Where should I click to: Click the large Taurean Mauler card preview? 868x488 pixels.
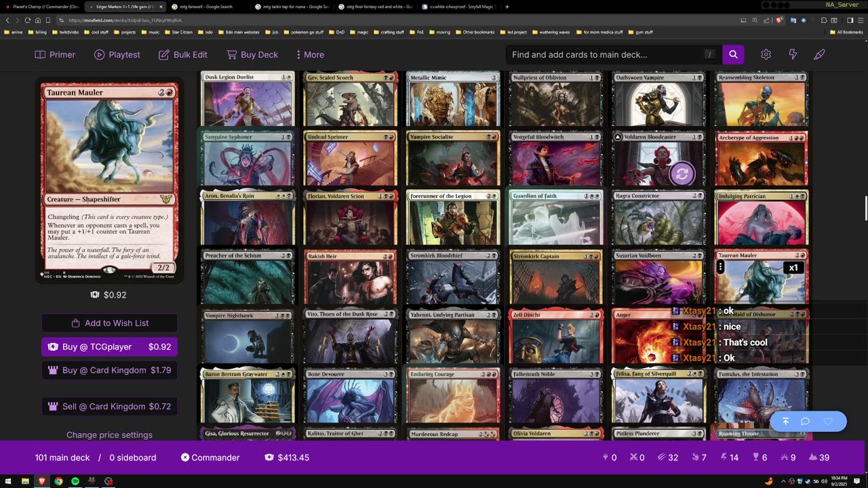(x=109, y=182)
